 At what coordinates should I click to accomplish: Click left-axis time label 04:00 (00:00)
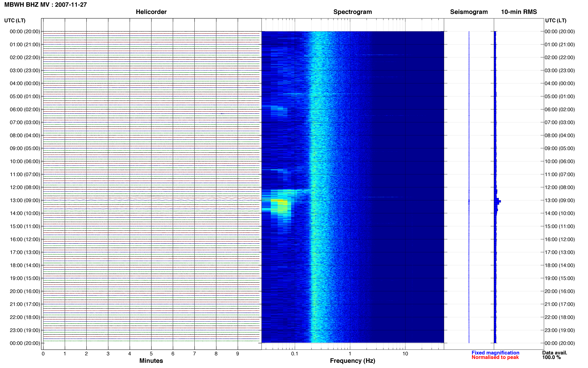(25, 83)
